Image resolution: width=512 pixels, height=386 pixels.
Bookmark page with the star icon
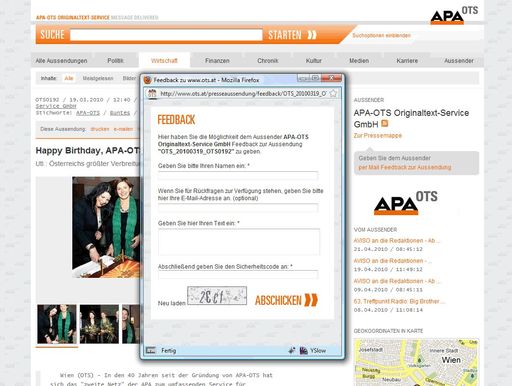pos(333,94)
